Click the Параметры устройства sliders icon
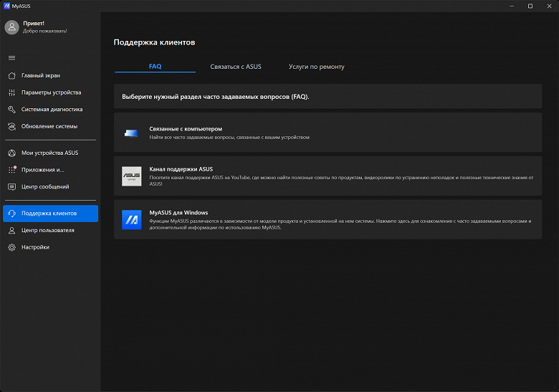 [11, 92]
